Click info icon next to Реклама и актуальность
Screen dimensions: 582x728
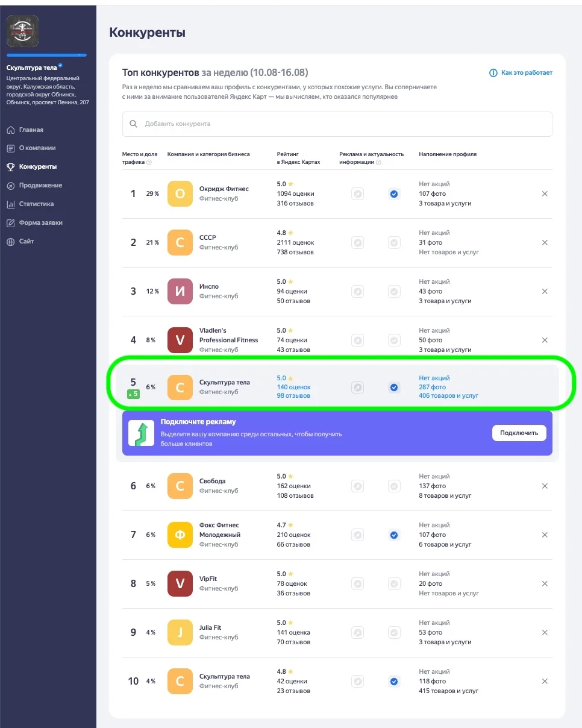point(378,162)
